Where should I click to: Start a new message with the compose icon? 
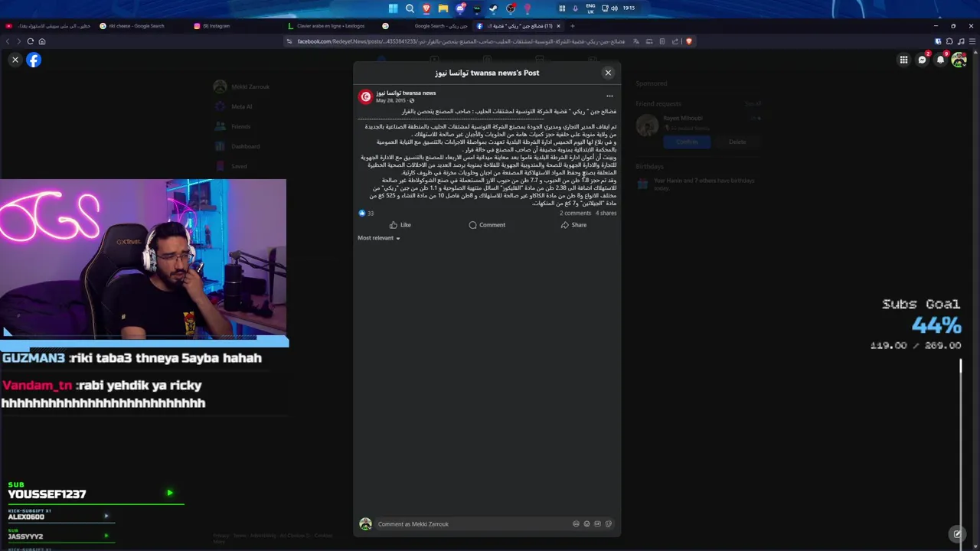(956, 533)
